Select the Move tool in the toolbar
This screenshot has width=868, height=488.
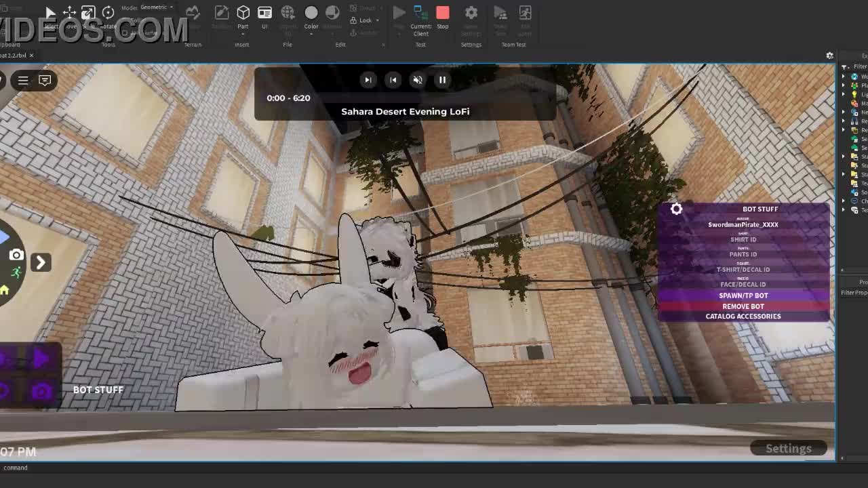pos(69,14)
